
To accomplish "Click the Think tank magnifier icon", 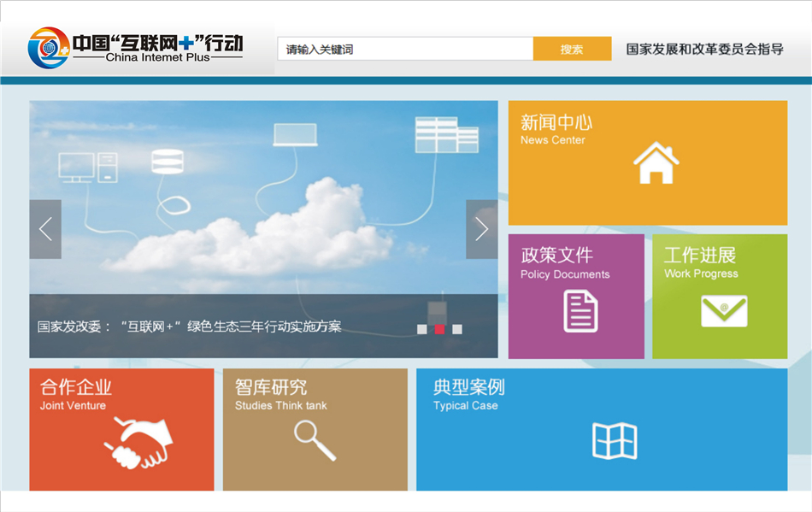I will pos(315,440).
